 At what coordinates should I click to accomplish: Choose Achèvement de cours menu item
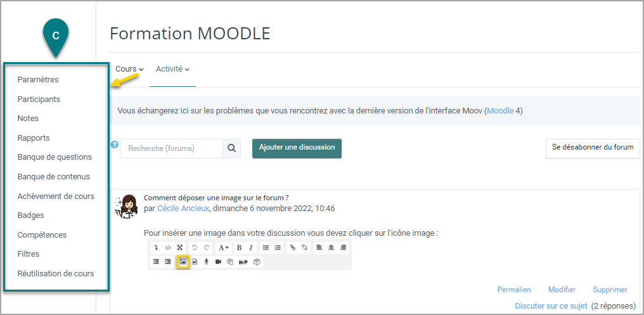coord(56,196)
